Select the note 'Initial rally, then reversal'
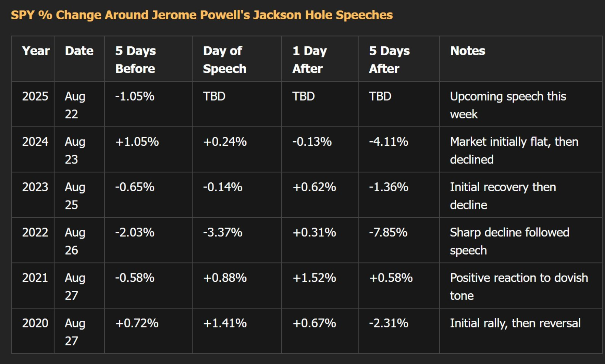 515,323
